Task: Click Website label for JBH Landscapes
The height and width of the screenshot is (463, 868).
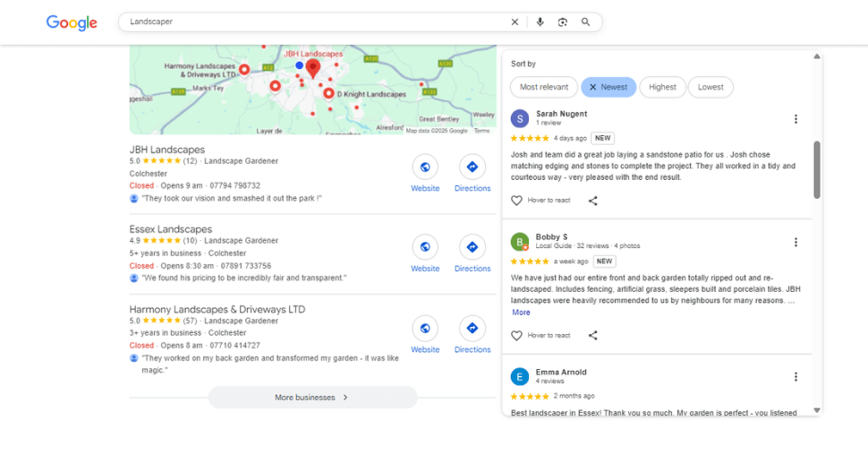Action: [x=425, y=188]
